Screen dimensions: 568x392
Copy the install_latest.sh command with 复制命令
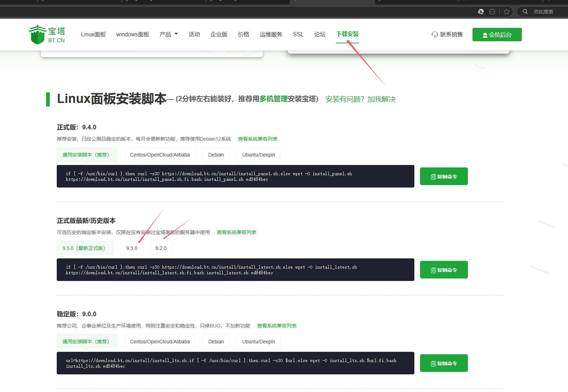[444, 270]
